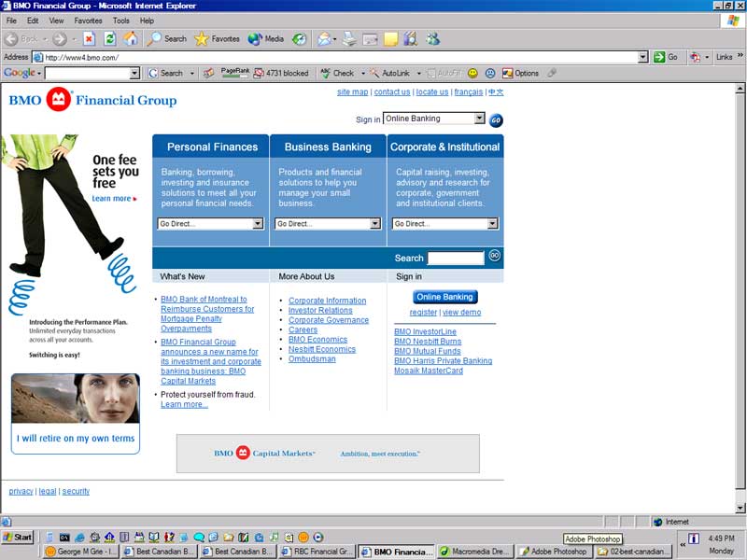This screenshot has width=747, height=560.
Task: Open the Tools menu in the menu bar
Action: tap(121, 21)
